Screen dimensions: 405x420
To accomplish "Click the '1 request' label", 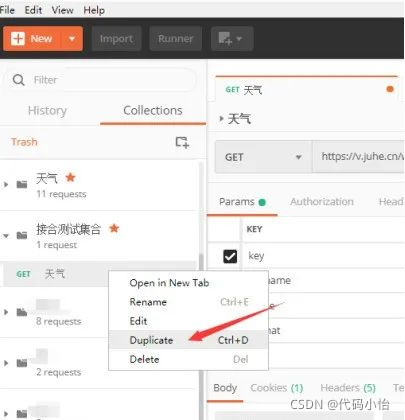I will 57,245.
